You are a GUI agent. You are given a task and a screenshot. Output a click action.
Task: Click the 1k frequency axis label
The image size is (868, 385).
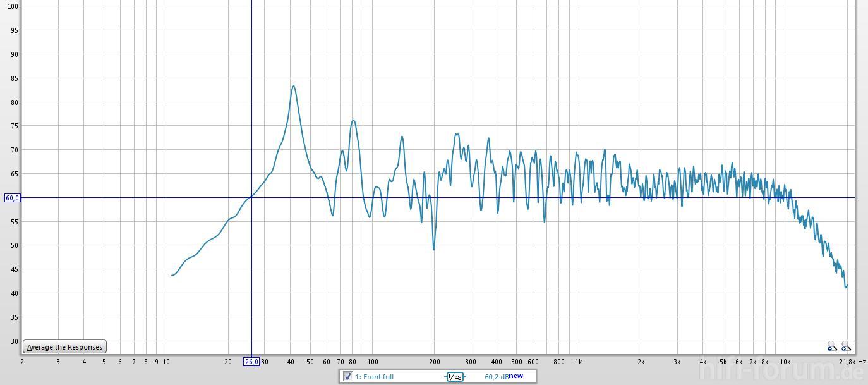coord(578,362)
